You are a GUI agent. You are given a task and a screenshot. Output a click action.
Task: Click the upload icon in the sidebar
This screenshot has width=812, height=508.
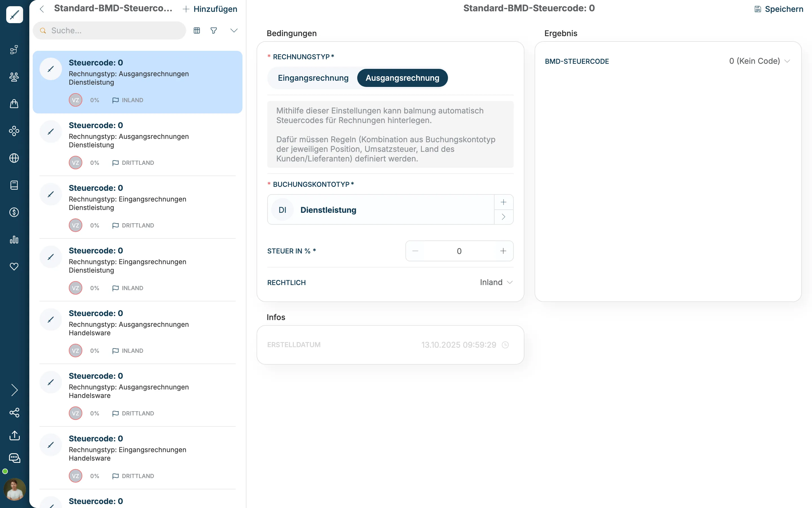tap(14, 435)
